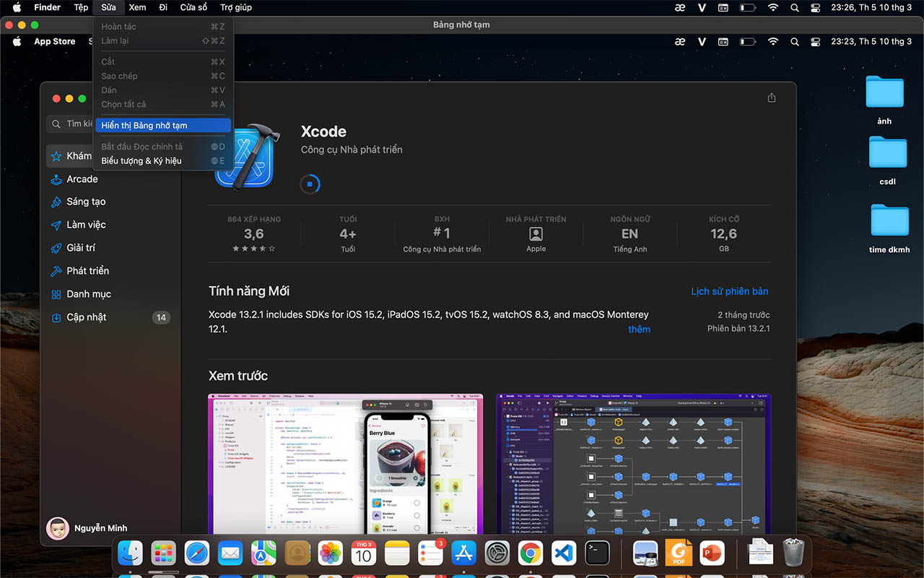
Task: Open Maps from the Dock
Action: point(263,553)
